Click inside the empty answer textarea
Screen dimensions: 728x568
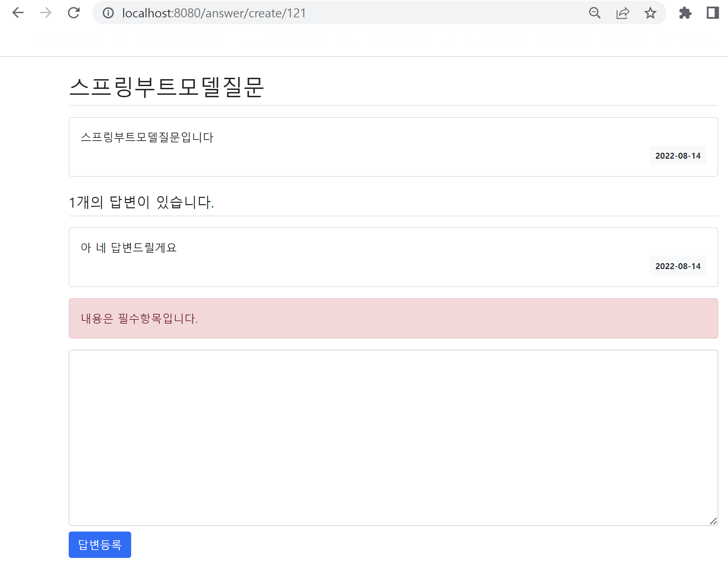tap(393, 437)
